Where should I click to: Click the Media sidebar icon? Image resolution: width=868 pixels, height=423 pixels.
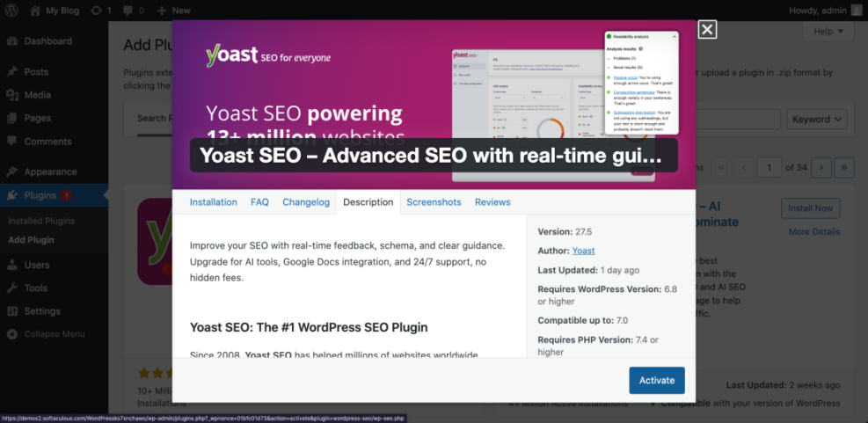pos(12,95)
